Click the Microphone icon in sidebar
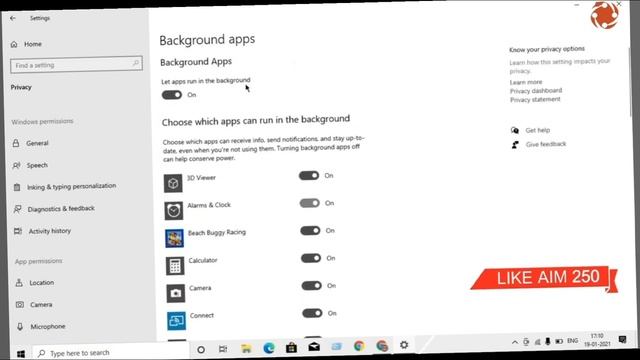640x360 pixels. (20, 327)
